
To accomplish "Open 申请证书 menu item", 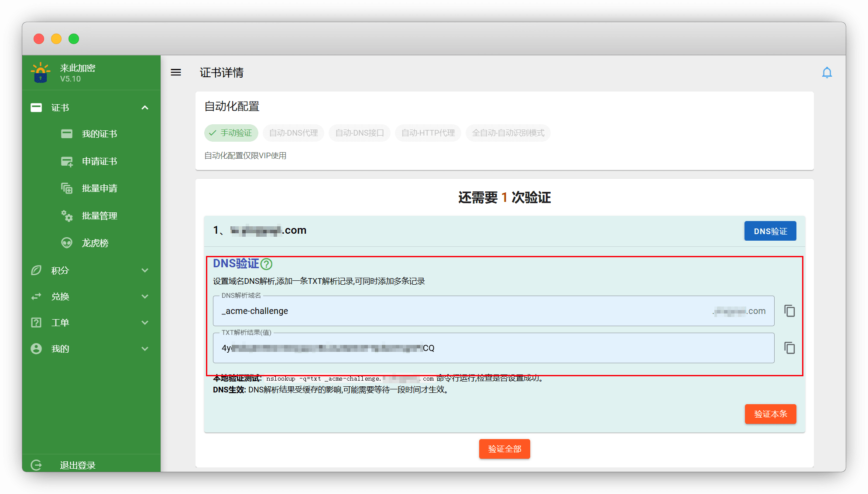I will [99, 161].
